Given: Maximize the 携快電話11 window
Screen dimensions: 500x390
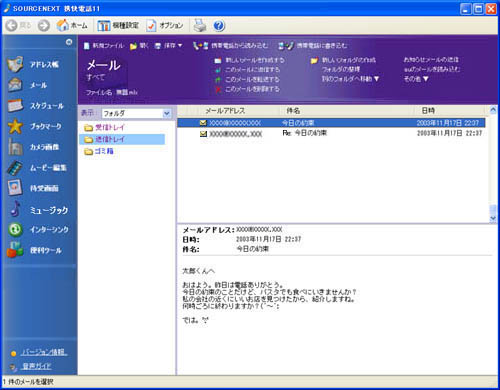Looking at the screenshot, I should [478, 9].
